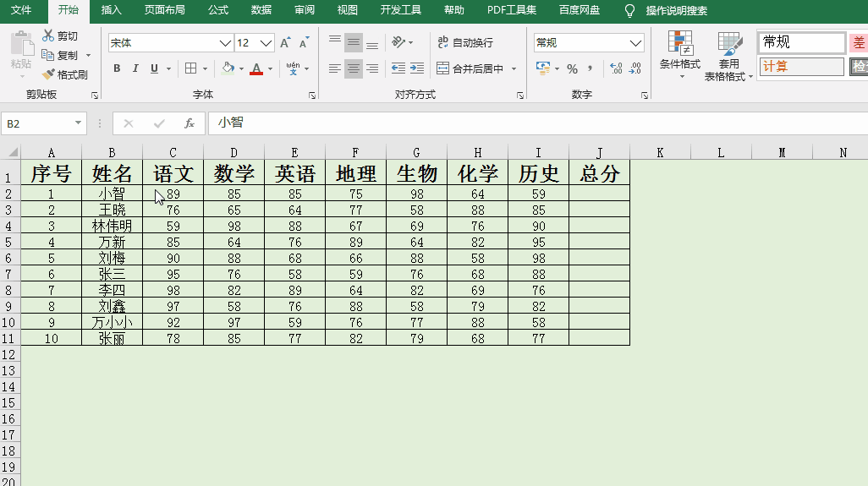
Task: Apply accounting number format icon
Action: tap(543, 68)
